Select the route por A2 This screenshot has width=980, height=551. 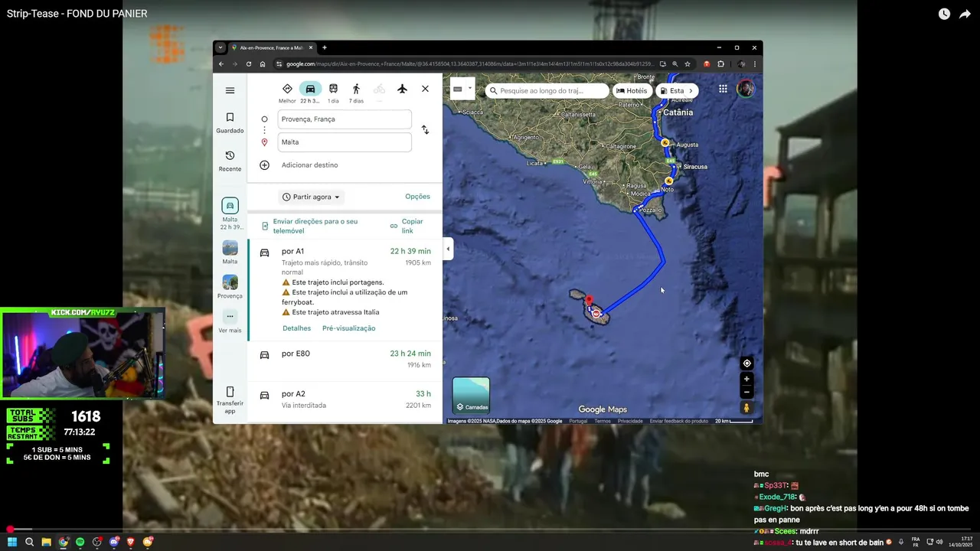pos(345,402)
